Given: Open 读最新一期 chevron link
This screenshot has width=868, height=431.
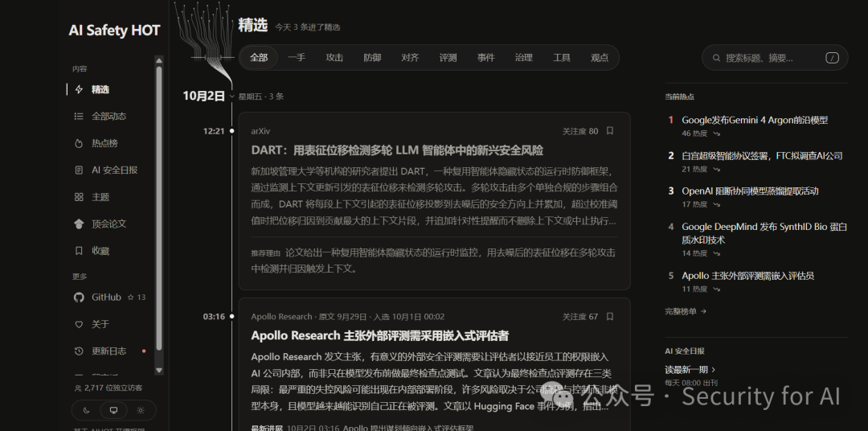Looking at the screenshot, I should click(x=690, y=370).
